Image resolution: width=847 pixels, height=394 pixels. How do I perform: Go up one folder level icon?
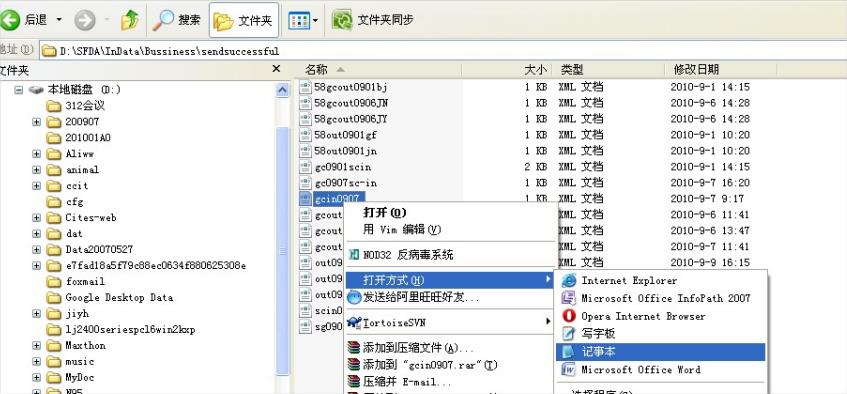[130, 21]
